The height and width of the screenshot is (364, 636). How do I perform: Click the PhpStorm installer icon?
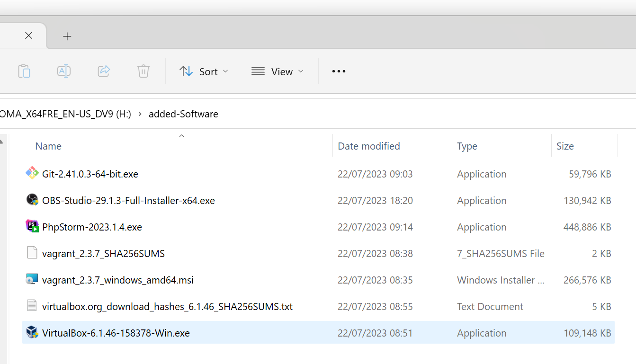tap(32, 226)
